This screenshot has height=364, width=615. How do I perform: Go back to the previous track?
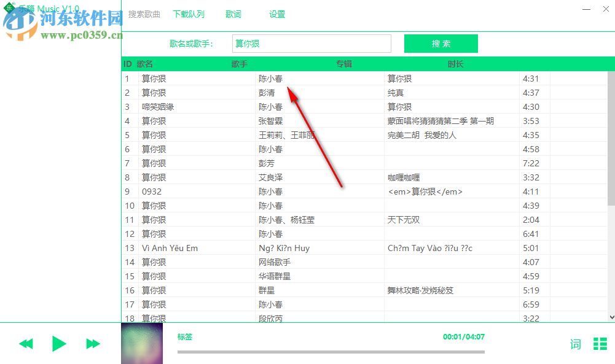26,344
